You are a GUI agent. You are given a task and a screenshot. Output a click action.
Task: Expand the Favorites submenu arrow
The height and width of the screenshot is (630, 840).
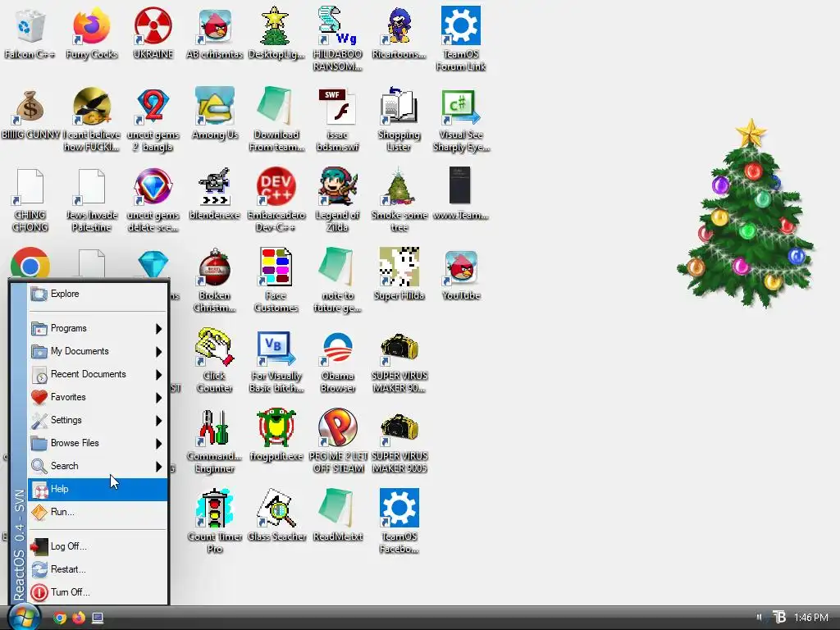[x=158, y=398]
